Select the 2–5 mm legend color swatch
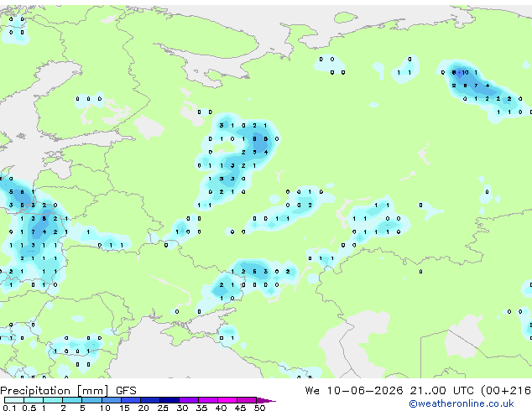Viewport: 532px width, 411px height. 72,400
